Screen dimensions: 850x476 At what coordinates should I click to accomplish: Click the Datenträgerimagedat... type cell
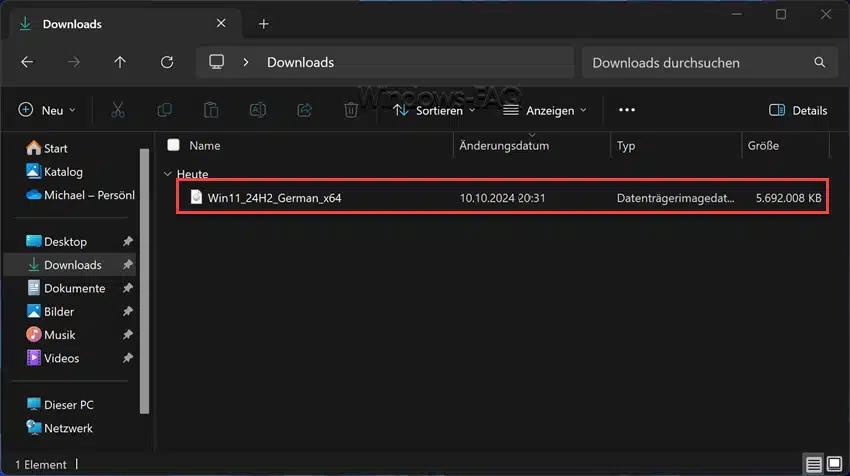tap(675, 198)
